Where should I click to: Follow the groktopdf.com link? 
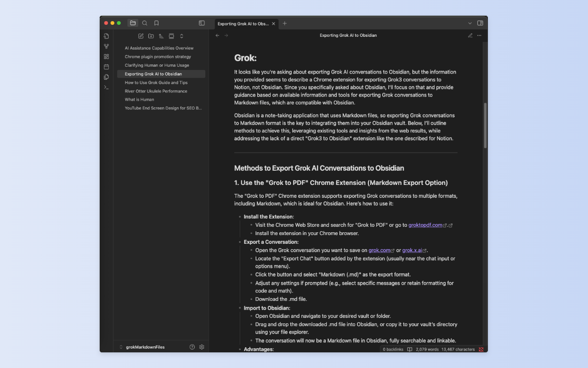click(425, 225)
